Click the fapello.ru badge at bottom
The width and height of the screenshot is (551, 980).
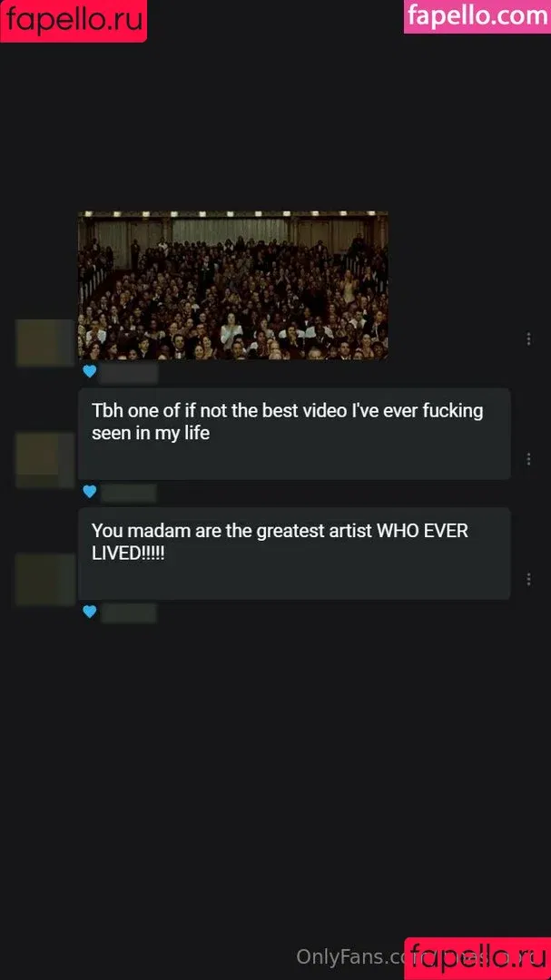click(x=477, y=958)
